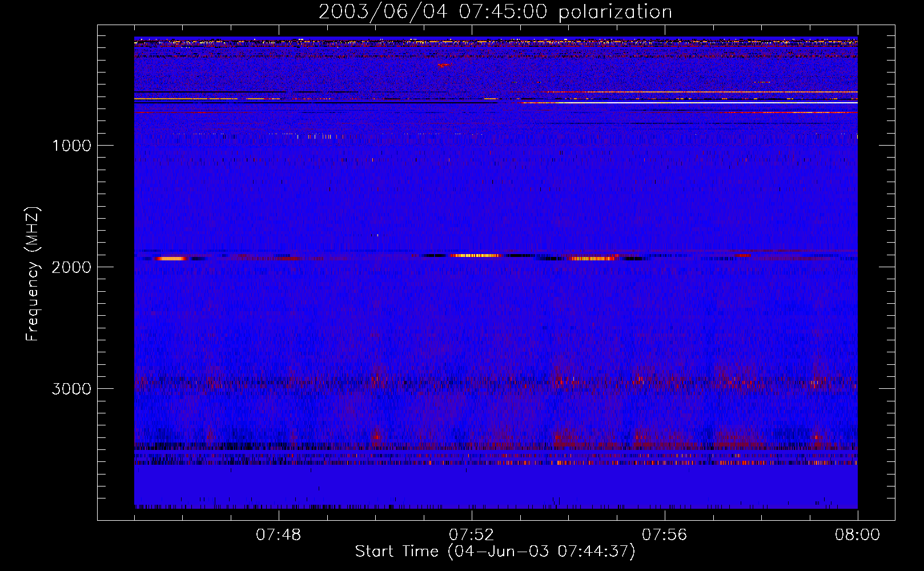Click the 'Start Time (04-Jun-03 07:44:37)' label

click(x=495, y=552)
